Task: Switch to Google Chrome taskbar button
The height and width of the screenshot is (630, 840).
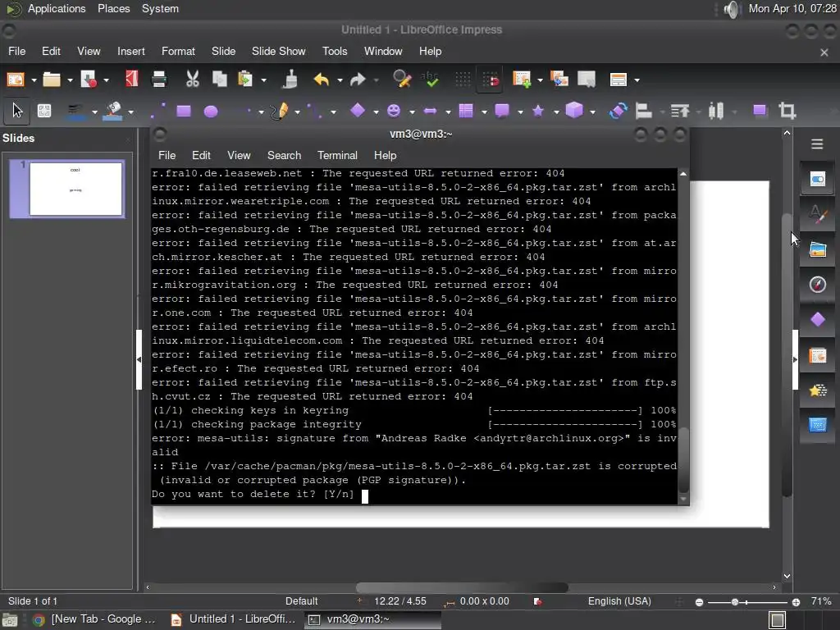Action: coord(94,619)
